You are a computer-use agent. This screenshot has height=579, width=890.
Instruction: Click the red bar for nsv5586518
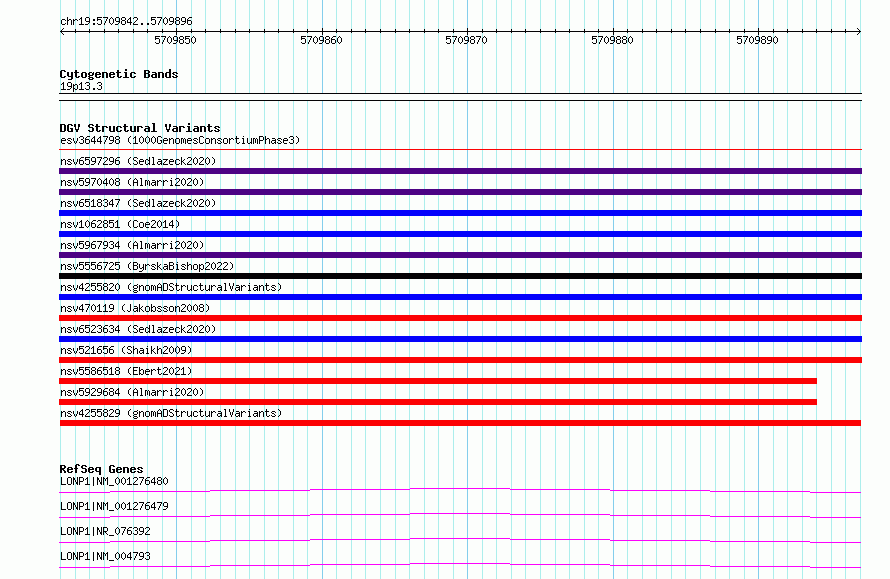coord(438,381)
